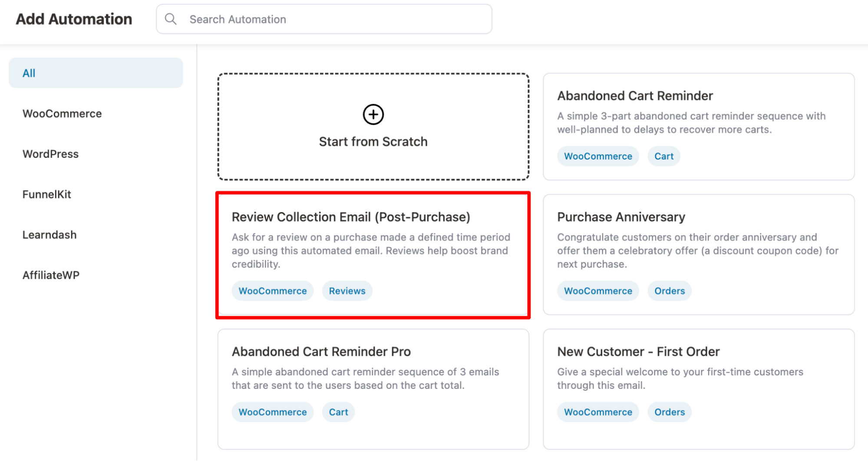Click the Reviews tag on Review Collection Email
Image resolution: width=868 pixels, height=461 pixels.
[347, 291]
